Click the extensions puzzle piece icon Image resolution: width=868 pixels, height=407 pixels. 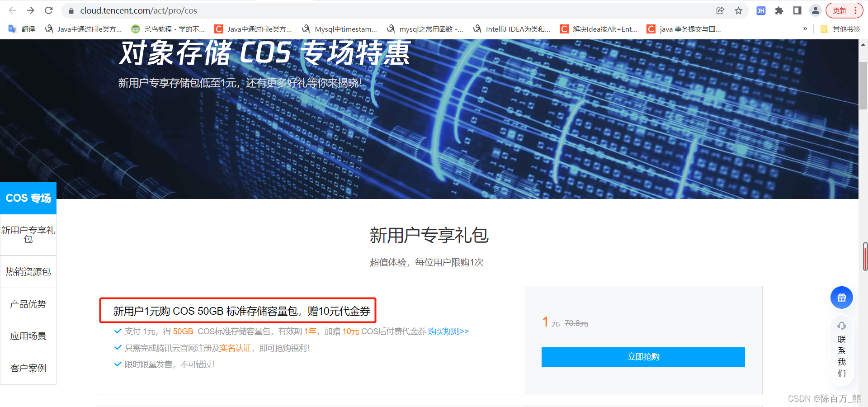point(779,10)
